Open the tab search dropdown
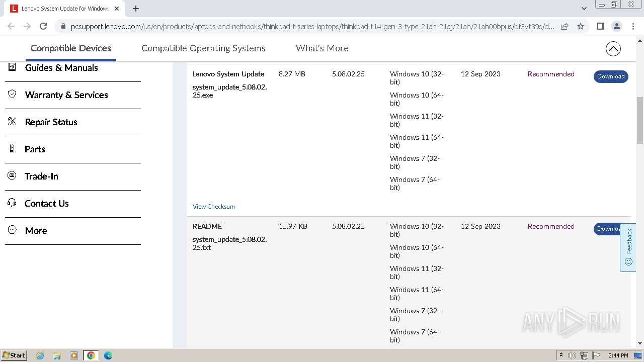 [x=584, y=9]
